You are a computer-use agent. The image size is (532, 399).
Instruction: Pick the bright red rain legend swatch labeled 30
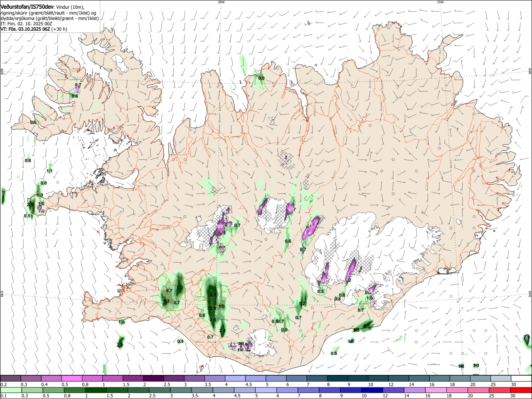(x=520, y=390)
